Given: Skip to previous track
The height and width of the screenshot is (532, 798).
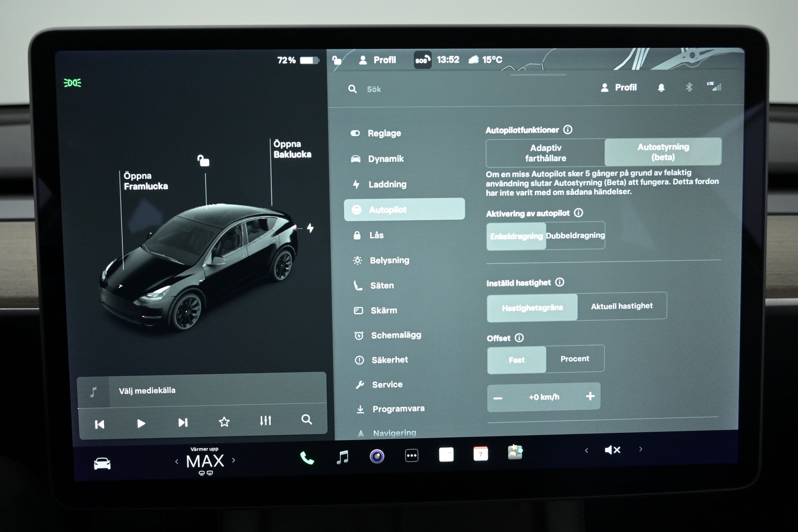Looking at the screenshot, I should click(x=99, y=424).
